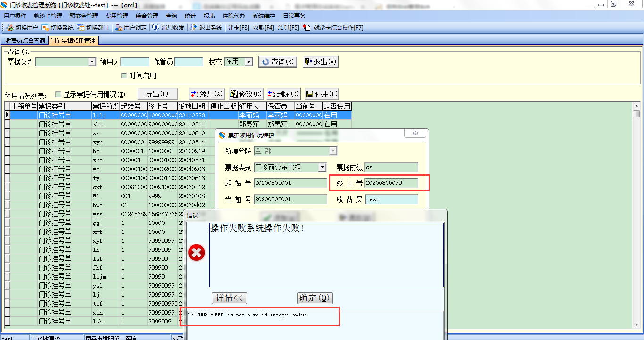Click the red error icon in 错误 dialog

[x=196, y=253]
